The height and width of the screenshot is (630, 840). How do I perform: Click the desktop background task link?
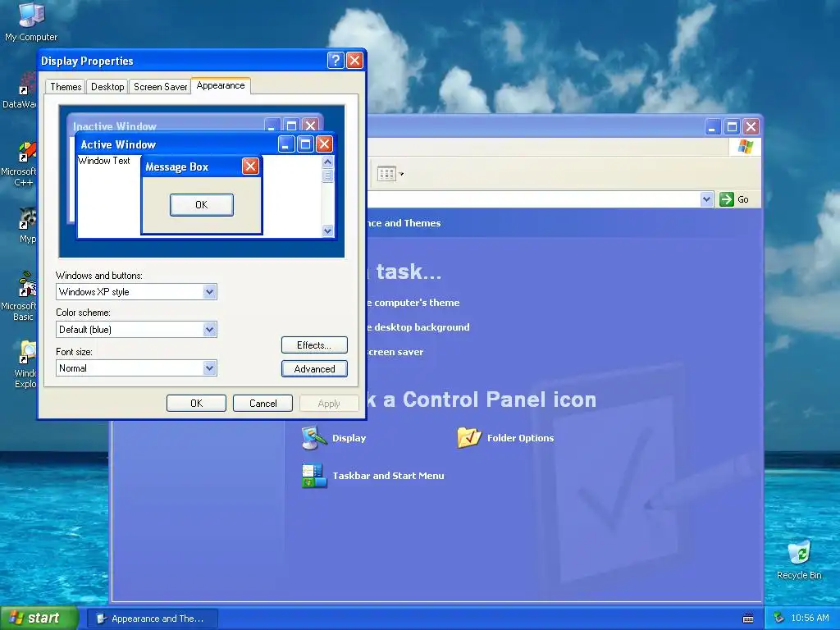coord(418,327)
